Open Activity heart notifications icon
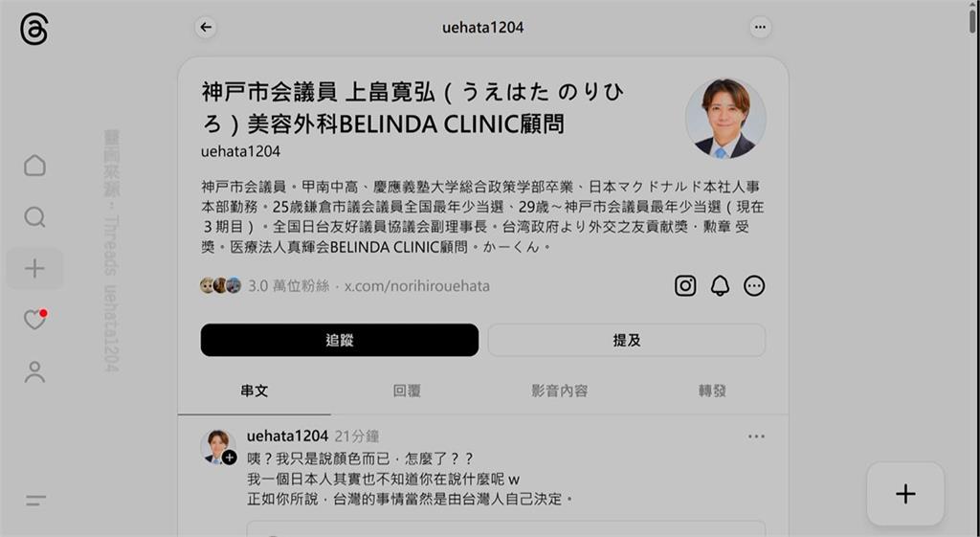980x537 pixels. pos(35,320)
